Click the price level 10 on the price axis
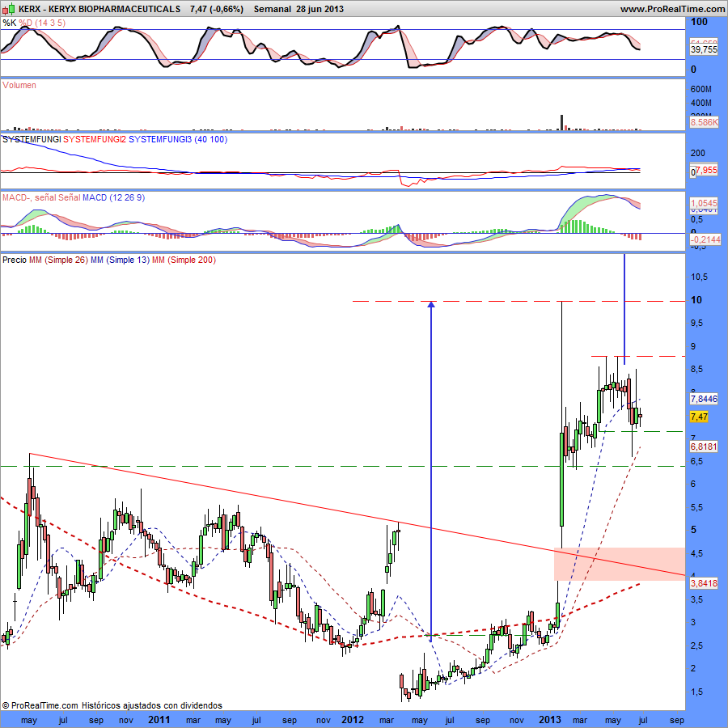 click(696, 300)
